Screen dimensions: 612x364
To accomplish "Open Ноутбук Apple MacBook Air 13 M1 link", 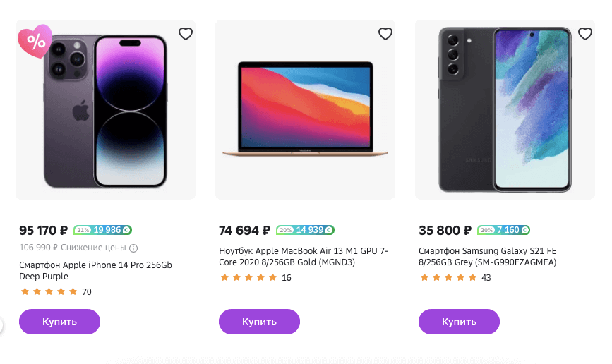I will 304,256.
